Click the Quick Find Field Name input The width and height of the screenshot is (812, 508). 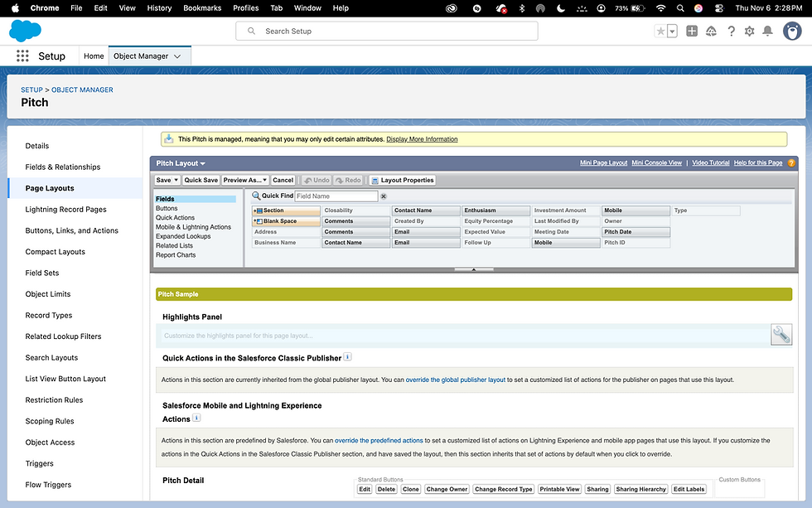[336, 196]
